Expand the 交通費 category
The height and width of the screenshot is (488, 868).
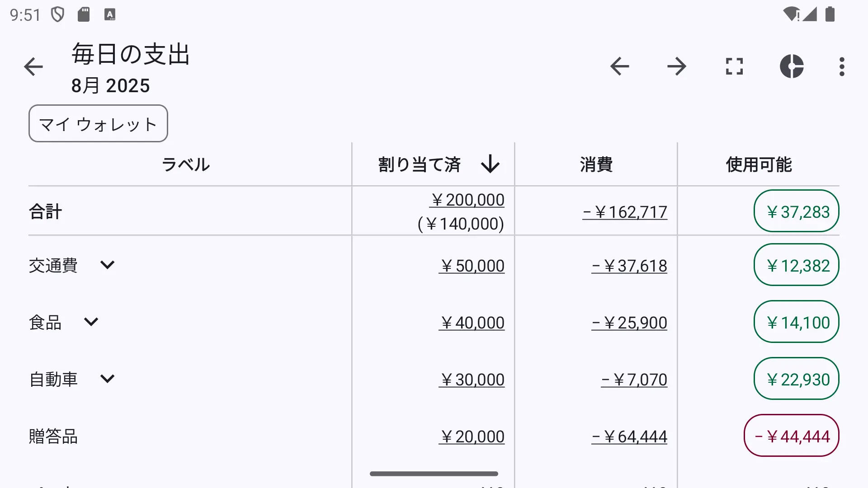click(107, 265)
